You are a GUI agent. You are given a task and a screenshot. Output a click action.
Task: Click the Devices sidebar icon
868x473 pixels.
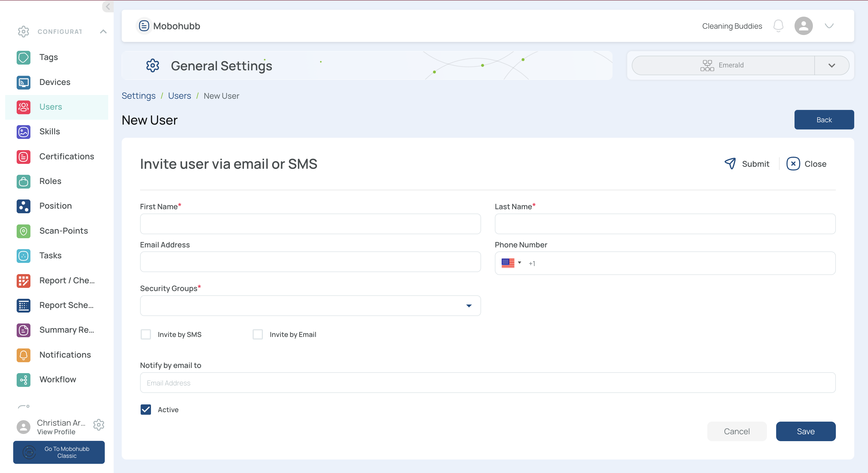(23, 82)
